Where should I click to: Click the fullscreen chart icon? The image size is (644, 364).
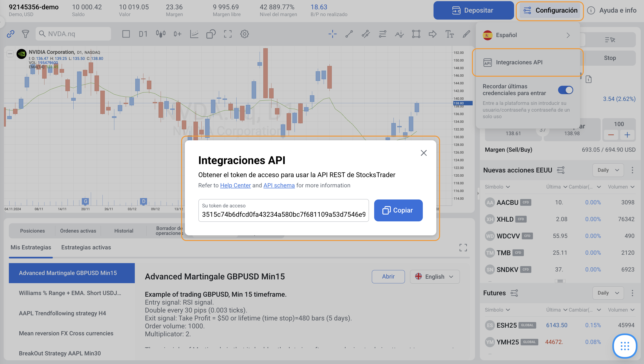(227, 34)
